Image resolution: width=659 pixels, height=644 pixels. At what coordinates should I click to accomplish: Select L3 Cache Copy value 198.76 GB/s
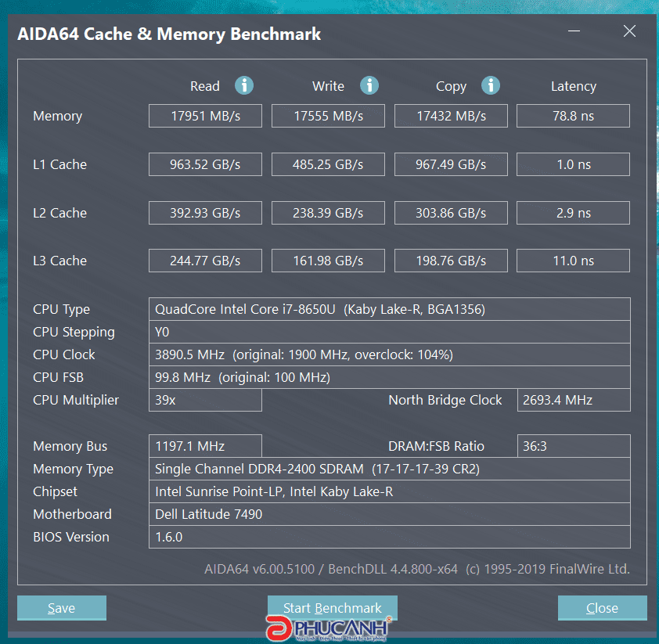(x=451, y=261)
